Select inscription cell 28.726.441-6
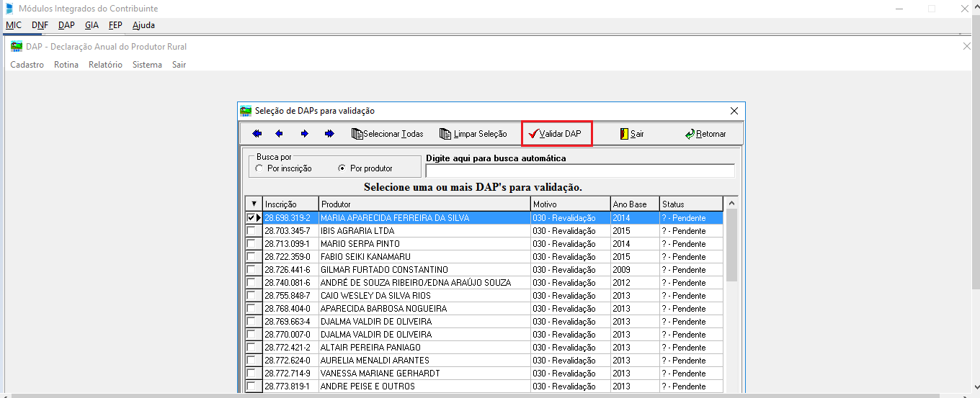Image resolution: width=980 pixels, height=398 pixels. pos(290,270)
